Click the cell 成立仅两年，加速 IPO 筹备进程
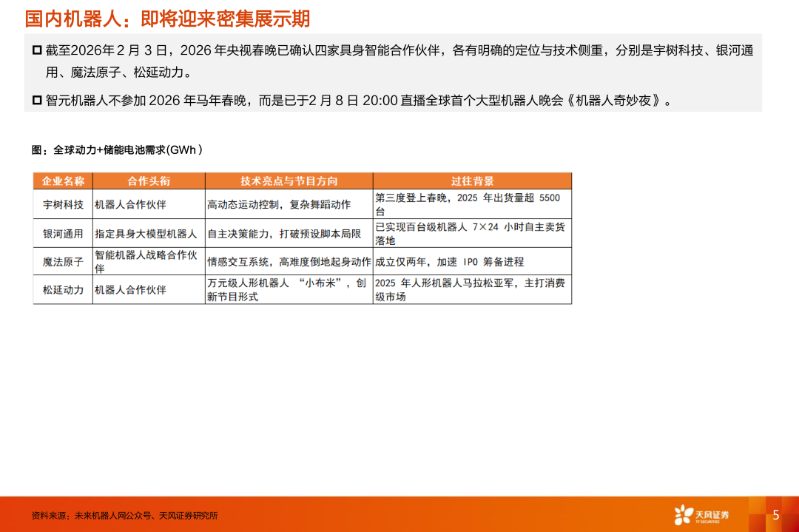The image size is (799, 532). [472, 262]
